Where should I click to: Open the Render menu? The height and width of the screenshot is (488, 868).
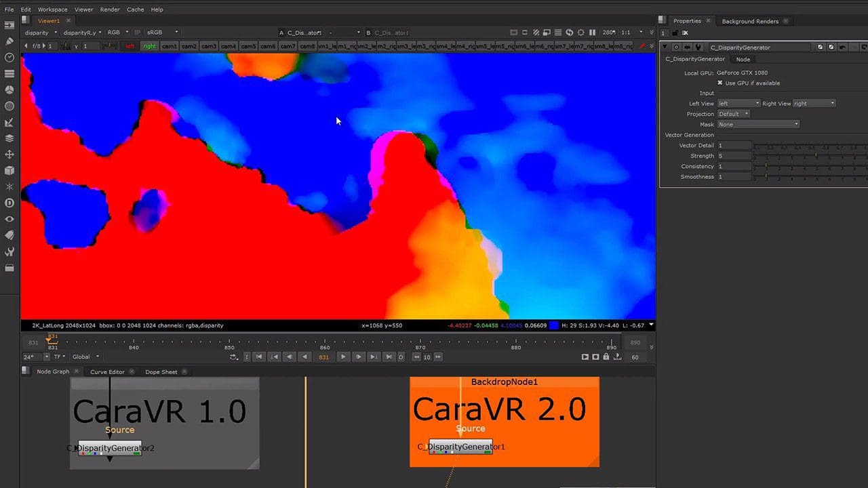(110, 9)
